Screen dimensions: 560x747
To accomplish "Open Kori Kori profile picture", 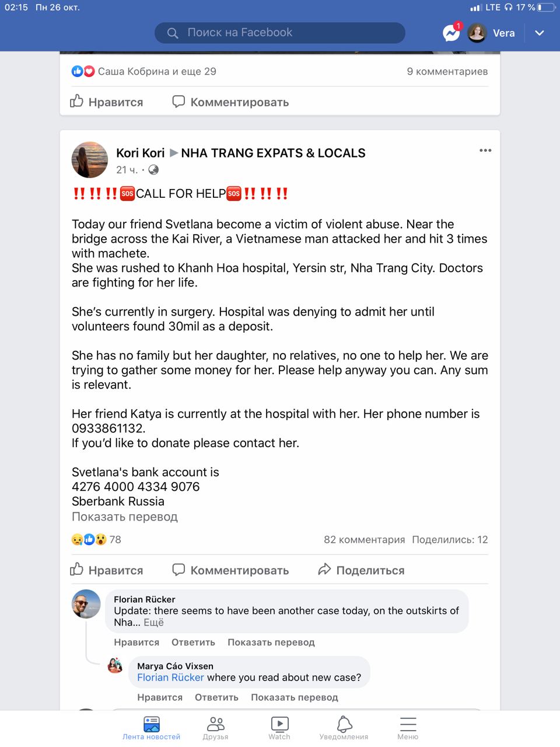I will [x=90, y=159].
